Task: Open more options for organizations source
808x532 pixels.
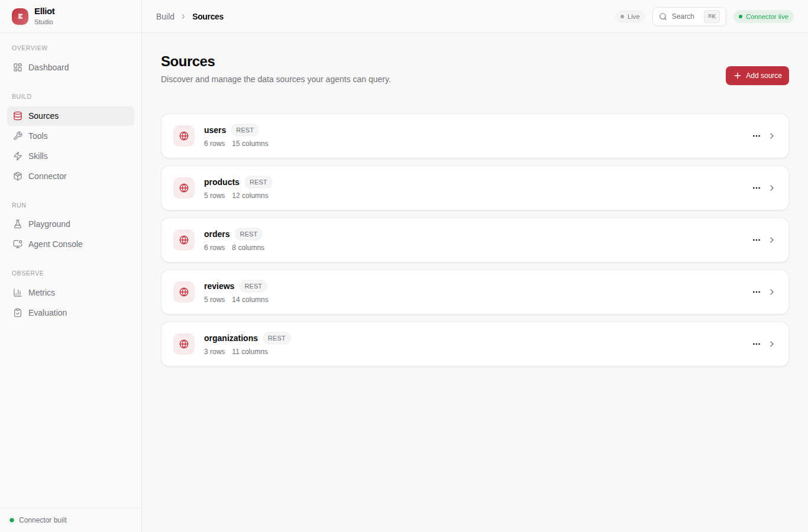Action: [x=757, y=344]
